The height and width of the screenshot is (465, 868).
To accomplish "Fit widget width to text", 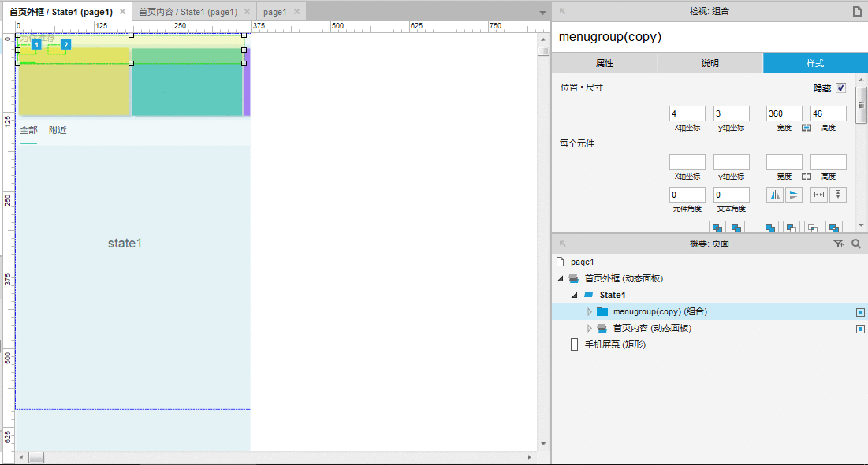I will click(819, 195).
